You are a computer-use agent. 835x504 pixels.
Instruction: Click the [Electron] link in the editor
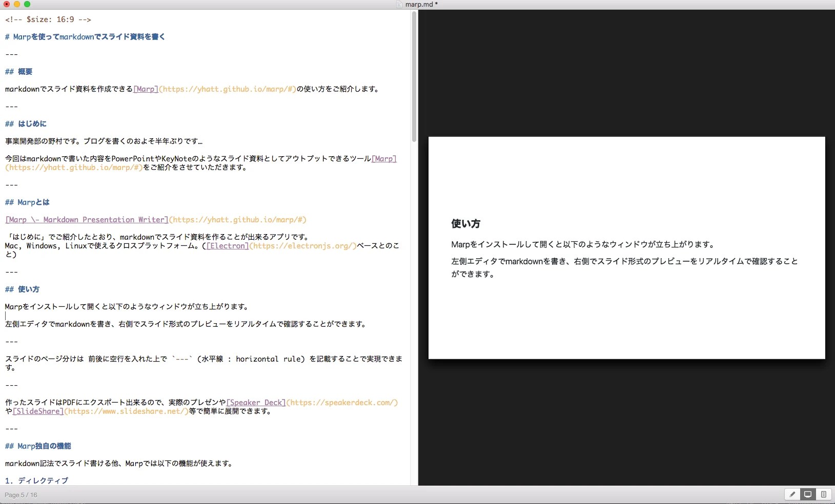coord(228,246)
